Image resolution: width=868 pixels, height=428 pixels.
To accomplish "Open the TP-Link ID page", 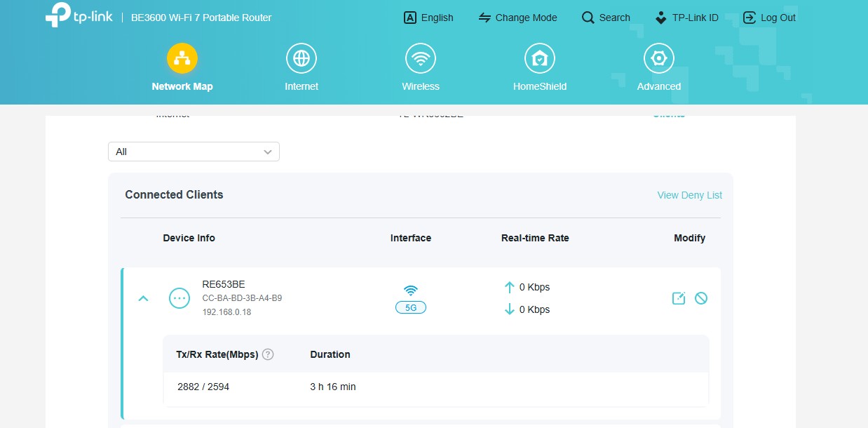I will 686,18.
